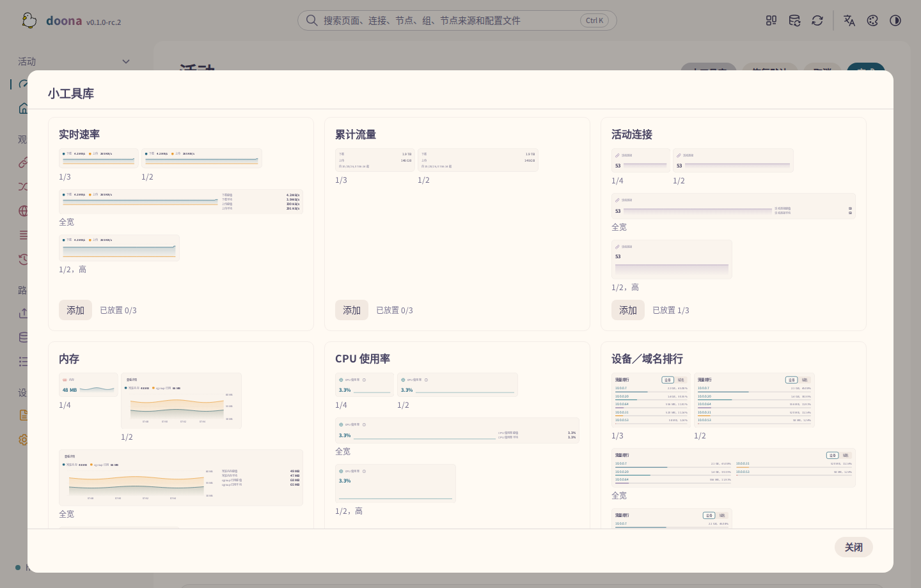Toggle the dark/light contrast mode icon
This screenshot has height=588, width=921.
click(895, 20)
